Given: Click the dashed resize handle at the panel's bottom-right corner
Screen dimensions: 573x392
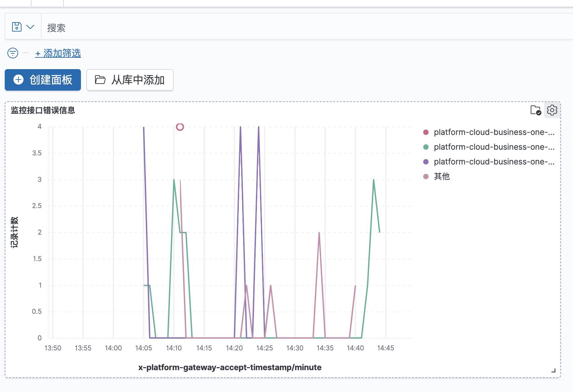Looking at the screenshot, I should [x=554, y=371].
